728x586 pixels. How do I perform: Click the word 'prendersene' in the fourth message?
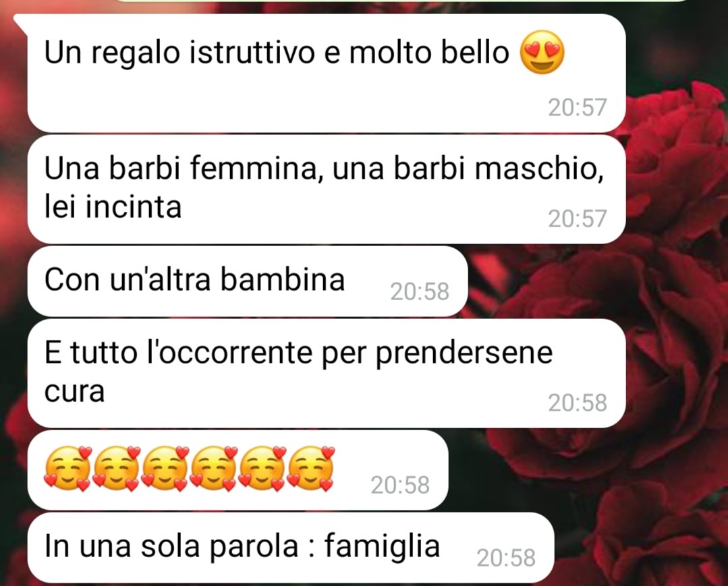pyautogui.click(x=464, y=354)
